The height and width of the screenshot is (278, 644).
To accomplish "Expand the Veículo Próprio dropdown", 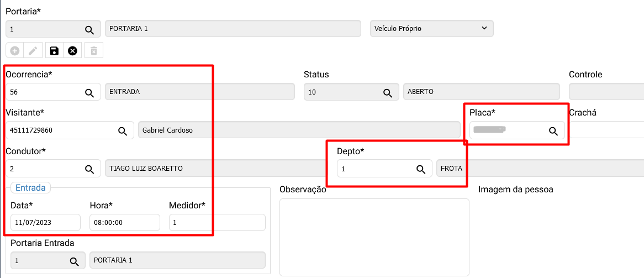I will pyautogui.click(x=431, y=28).
